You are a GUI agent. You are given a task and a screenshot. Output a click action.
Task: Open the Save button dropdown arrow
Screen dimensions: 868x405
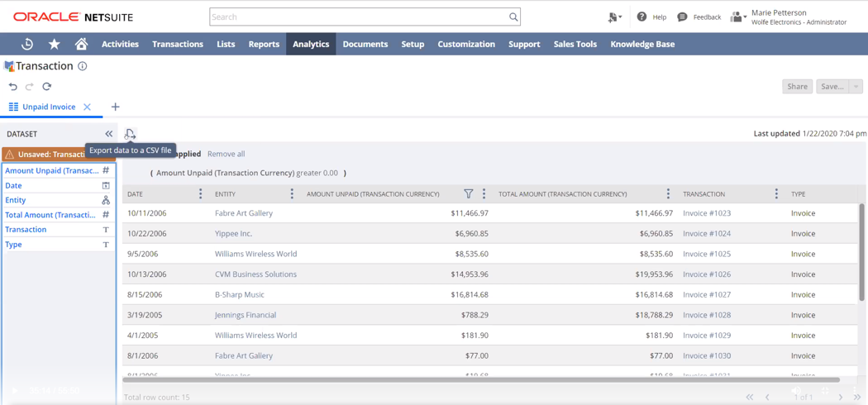(x=856, y=87)
